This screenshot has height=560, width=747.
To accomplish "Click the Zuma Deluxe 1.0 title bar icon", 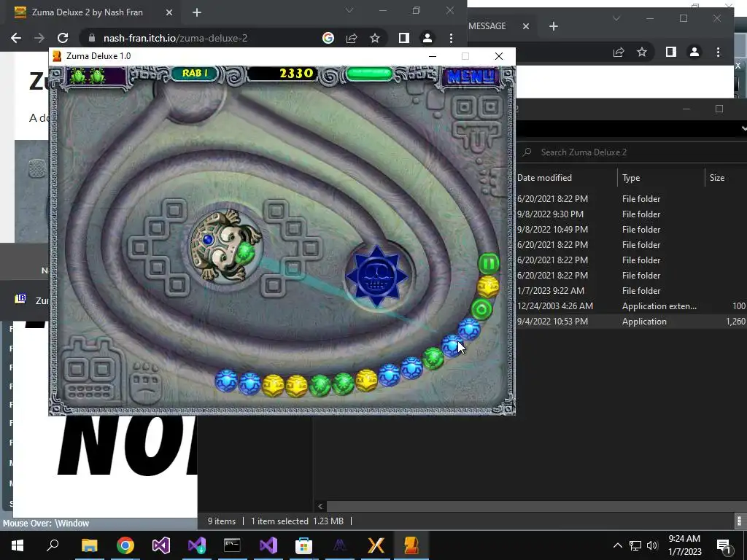I will [57, 55].
